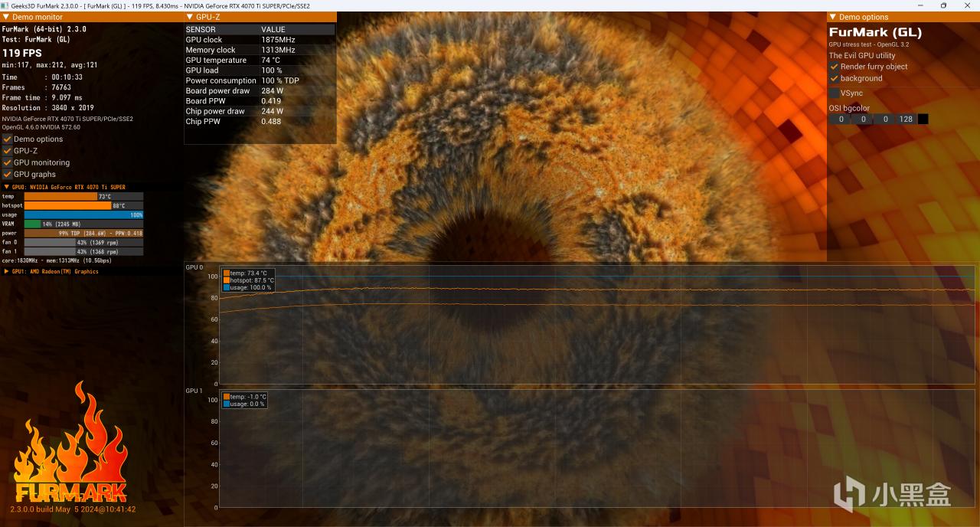Click the usage 100.0 % legend in GPU 0 graph
The height and width of the screenshot is (527, 980).
pos(247,287)
